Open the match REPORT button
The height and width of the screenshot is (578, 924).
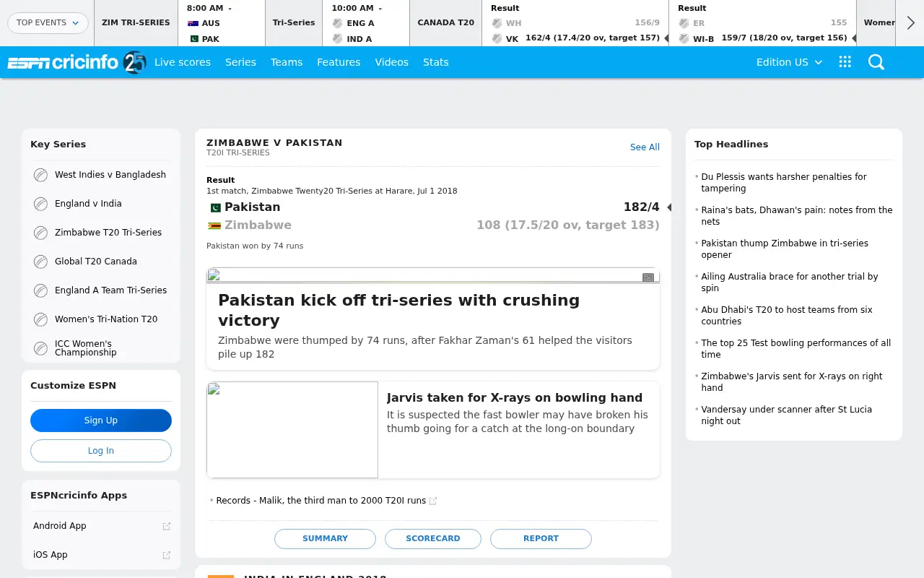(x=541, y=539)
